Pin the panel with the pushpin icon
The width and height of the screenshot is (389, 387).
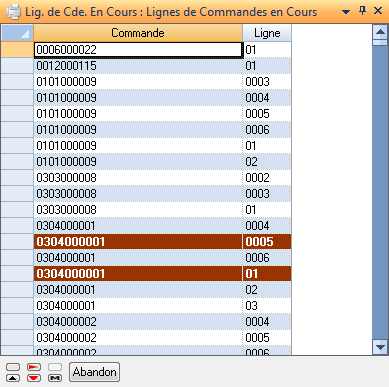pyautogui.click(x=362, y=11)
